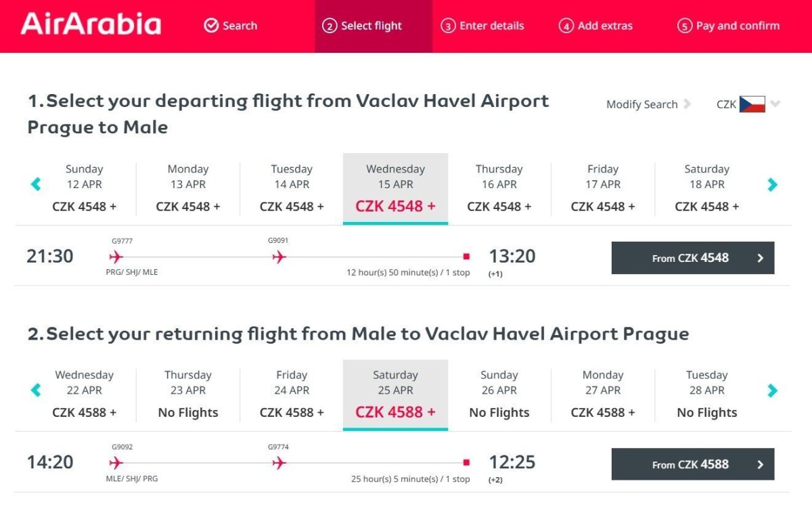Screen dimensions: 812x517
Task: Select the From CZK 4588 return fare
Action: pyautogui.click(x=692, y=464)
